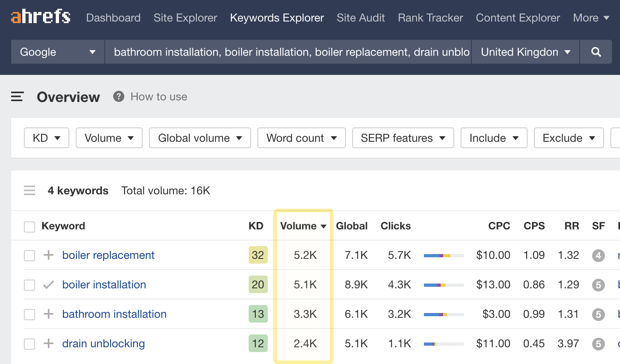Click the 'How to use' question mark icon
620x364 pixels.
(118, 96)
